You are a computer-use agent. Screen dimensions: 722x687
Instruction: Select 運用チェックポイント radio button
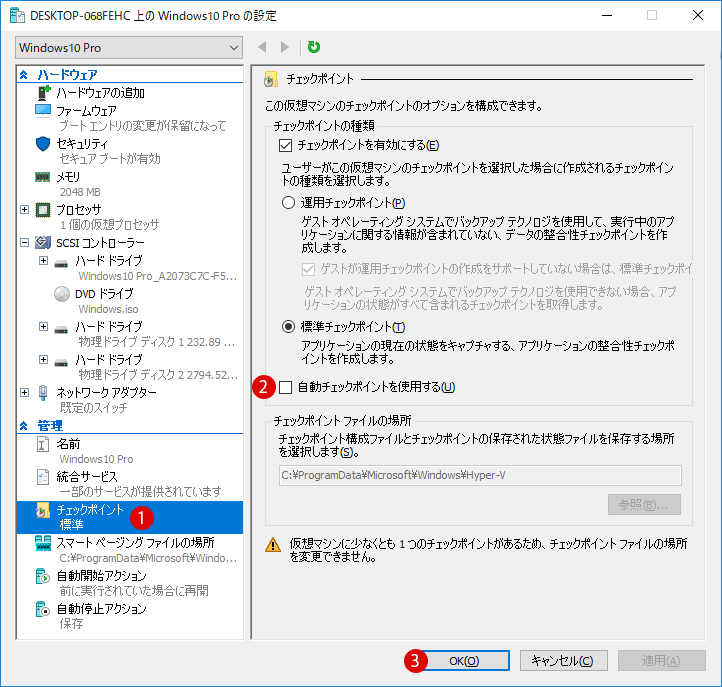tap(288, 203)
